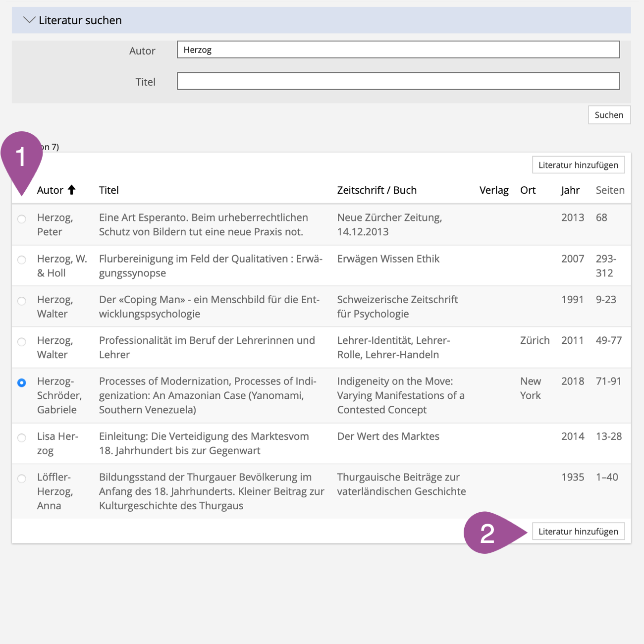Screen dimensions: 644x644
Task: Sort results by Jahr column header
Action: coord(570,190)
